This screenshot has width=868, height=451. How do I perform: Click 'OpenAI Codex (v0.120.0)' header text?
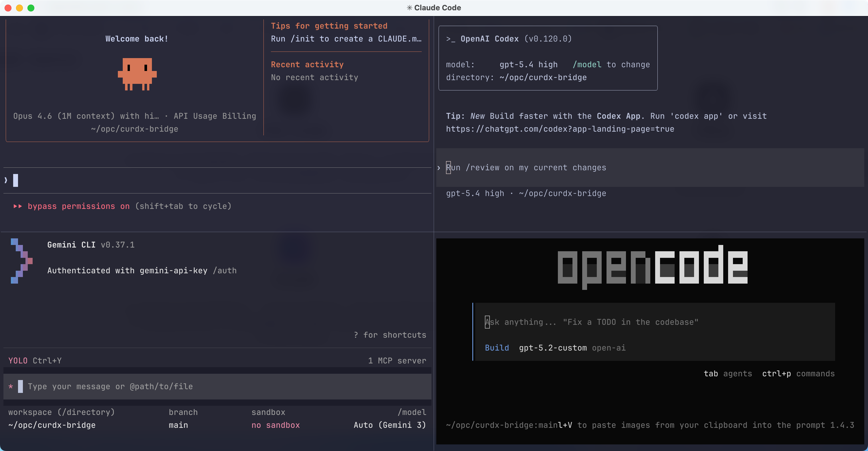click(516, 39)
